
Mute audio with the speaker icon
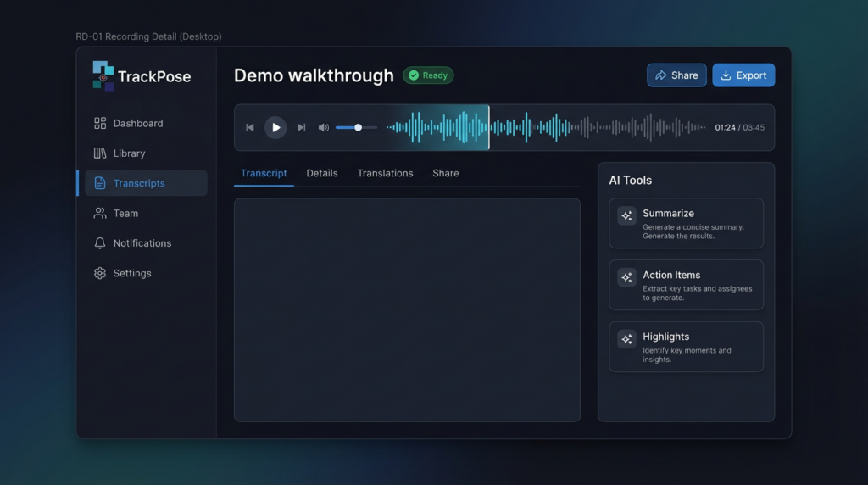323,128
